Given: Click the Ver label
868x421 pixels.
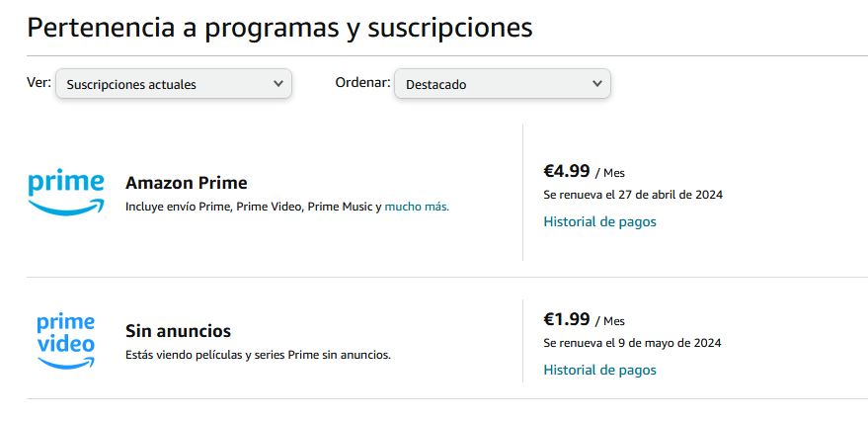Looking at the screenshot, I should [x=39, y=83].
